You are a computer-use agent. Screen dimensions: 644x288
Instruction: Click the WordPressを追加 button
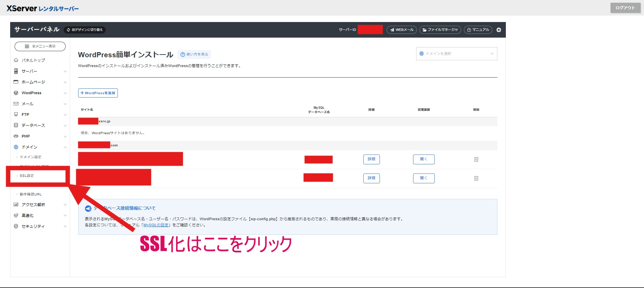click(x=98, y=93)
